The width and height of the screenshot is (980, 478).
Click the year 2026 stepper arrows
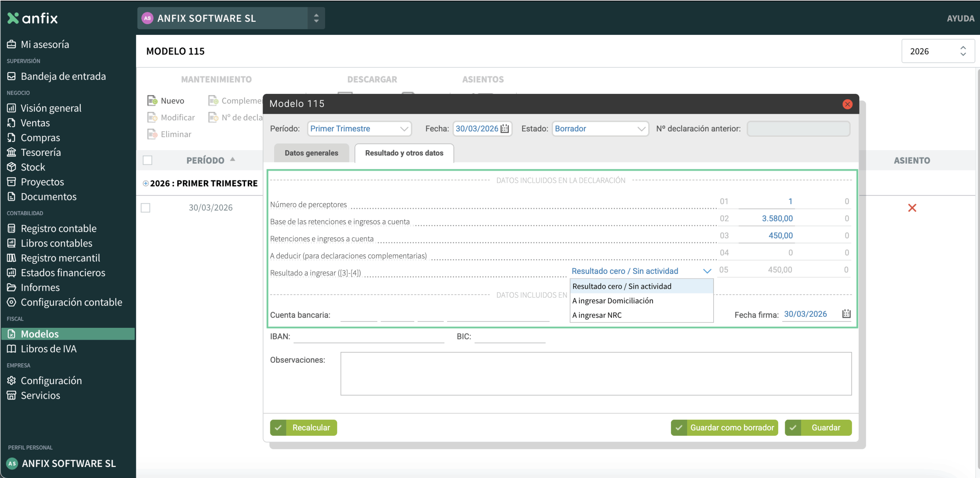coord(963,51)
